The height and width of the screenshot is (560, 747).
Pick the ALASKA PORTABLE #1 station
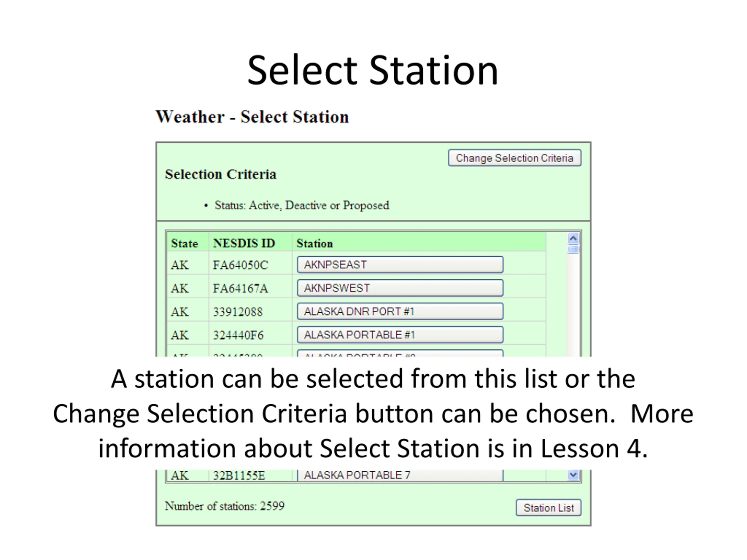click(x=400, y=335)
